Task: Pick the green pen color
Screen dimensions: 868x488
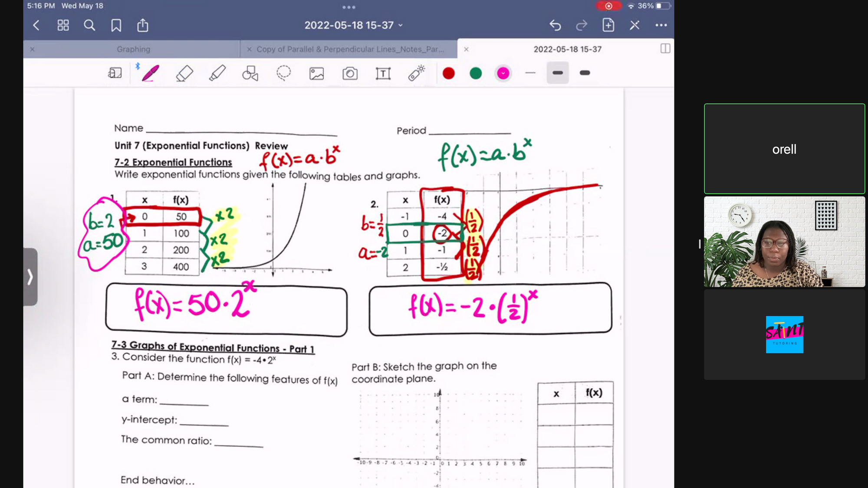Action: pos(476,73)
